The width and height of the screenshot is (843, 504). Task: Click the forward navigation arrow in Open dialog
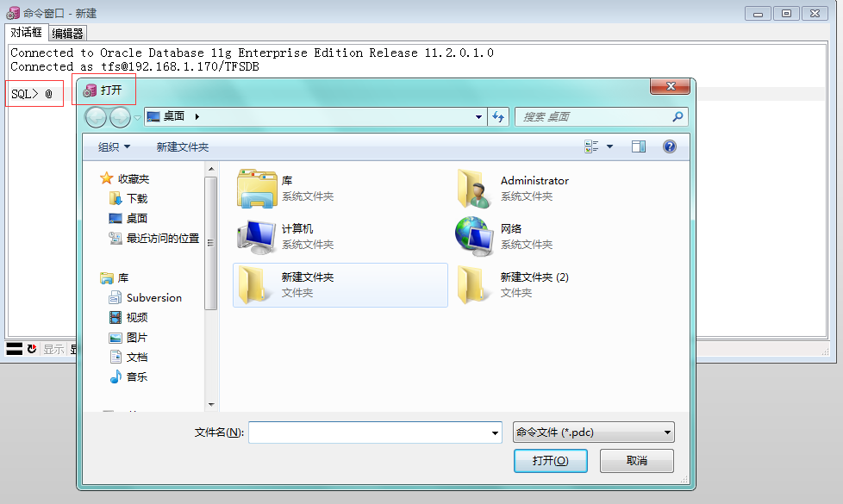coord(120,116)
